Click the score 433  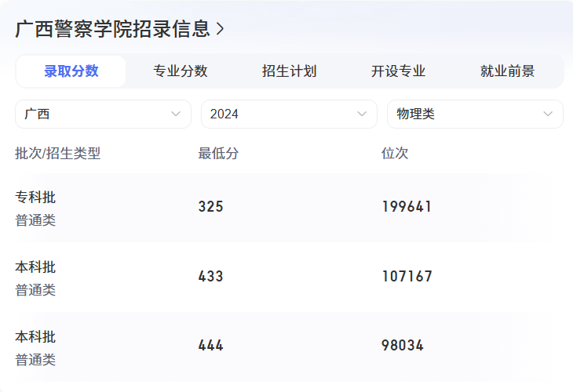(x=211, y=276)
